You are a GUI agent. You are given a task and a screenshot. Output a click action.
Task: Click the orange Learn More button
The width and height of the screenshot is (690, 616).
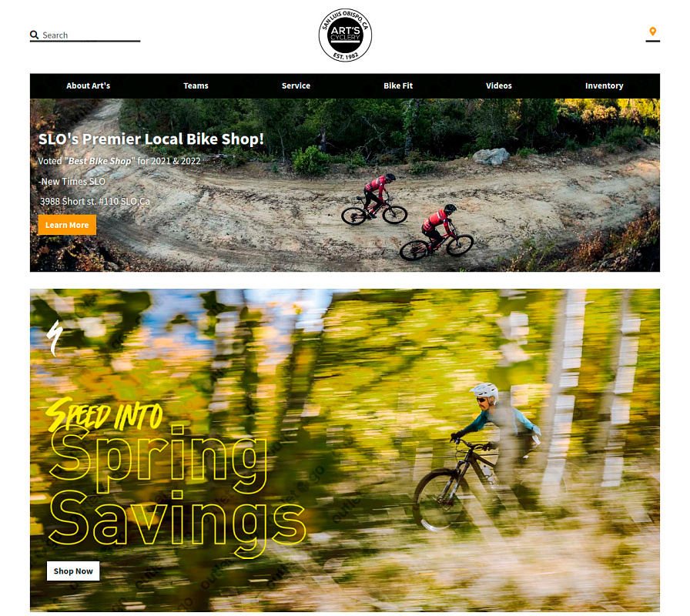(67, 225)
